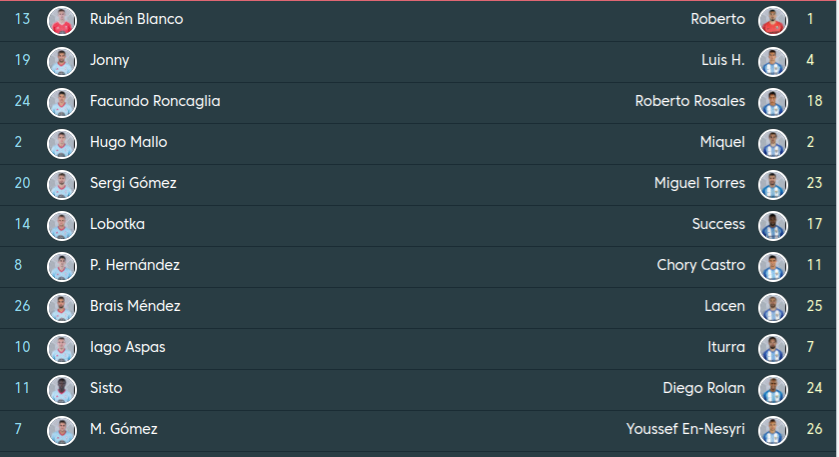
Task: Select player name Lobotka
Action: pyautogui.click(x=117, y=225)
